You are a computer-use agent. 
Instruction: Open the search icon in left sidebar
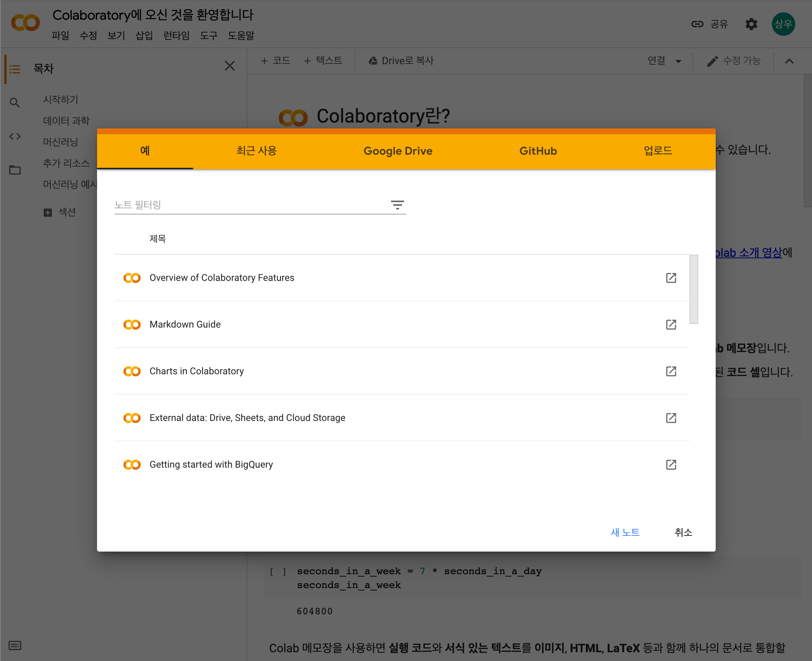[15, 103]
